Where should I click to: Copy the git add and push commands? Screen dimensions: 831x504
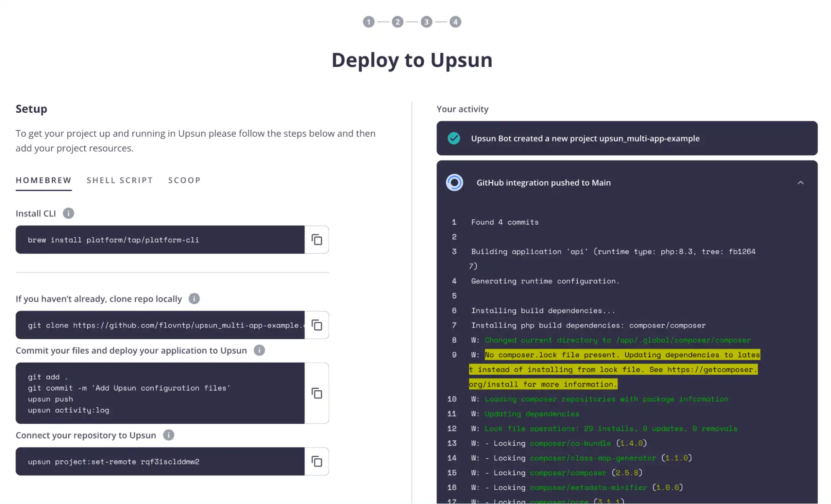(x=317, y=393)
